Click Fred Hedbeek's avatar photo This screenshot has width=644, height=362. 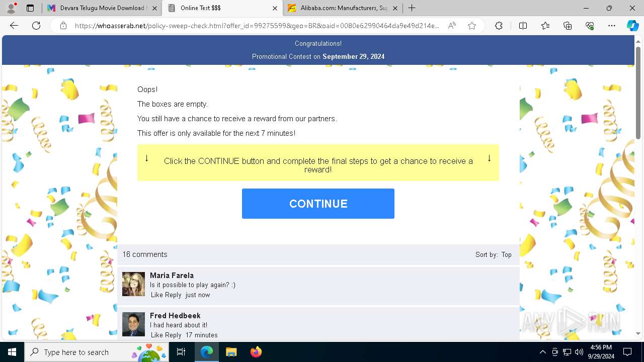click(133, 324)
